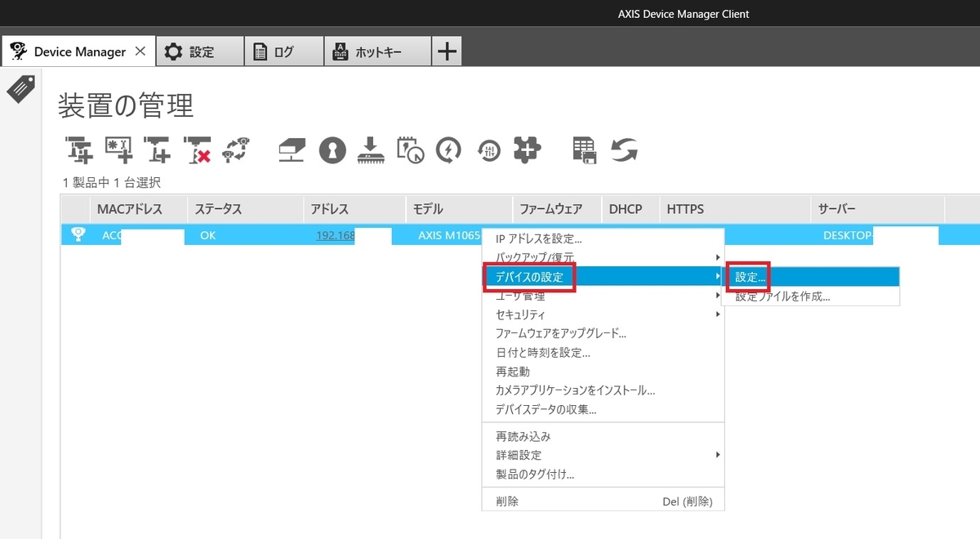Sort by the ステータス column header
980x539 pixels.
tap(245, 209)
